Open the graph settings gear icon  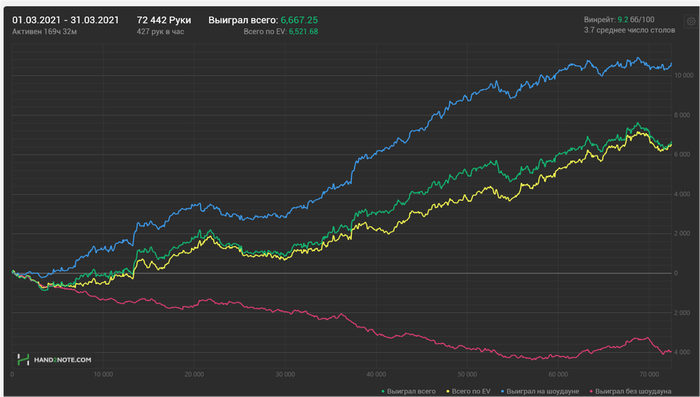691,21
